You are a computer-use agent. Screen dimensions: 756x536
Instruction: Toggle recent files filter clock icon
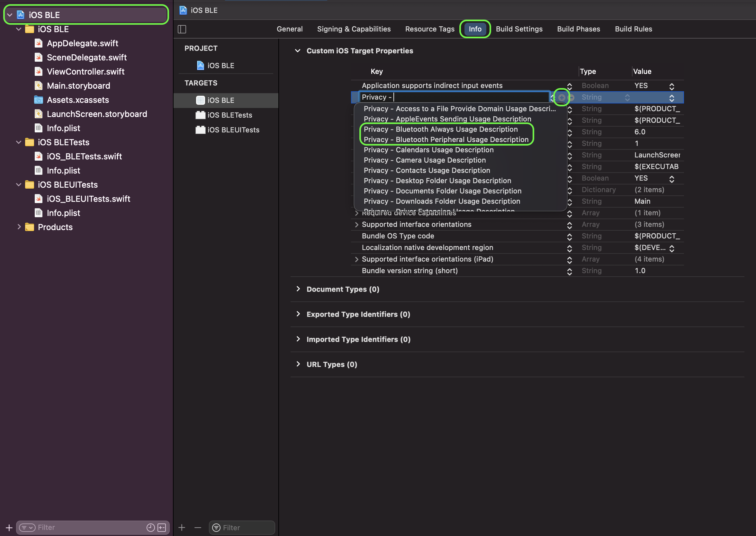[150, 527]
